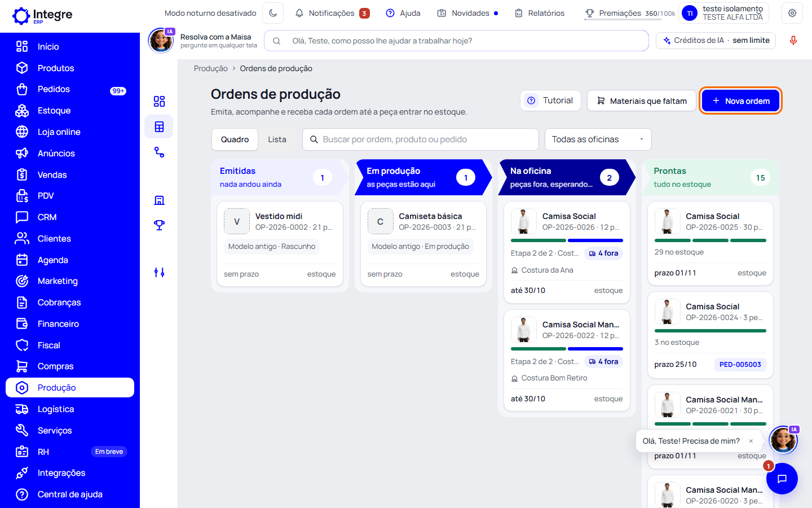Open the PED-005003 order link
The height and width of the screenshot is (508, 812).
click(740, 365)
